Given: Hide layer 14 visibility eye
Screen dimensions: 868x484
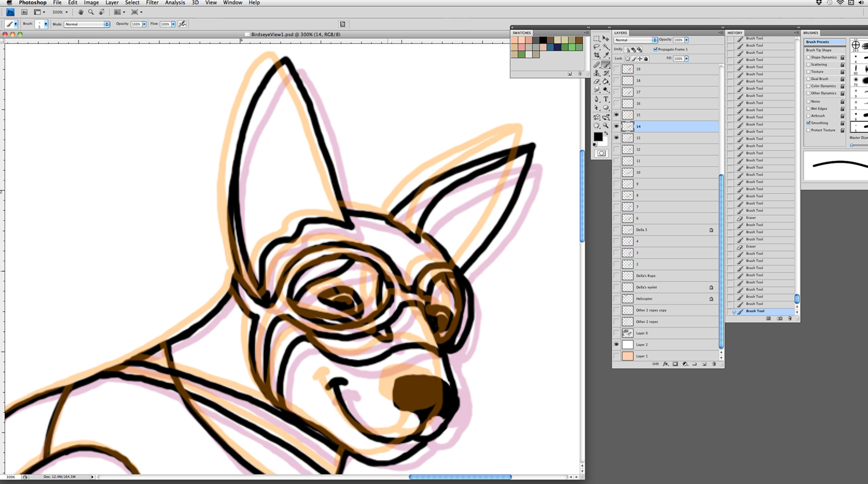Looking at the screenshot, I should (616, 126).
